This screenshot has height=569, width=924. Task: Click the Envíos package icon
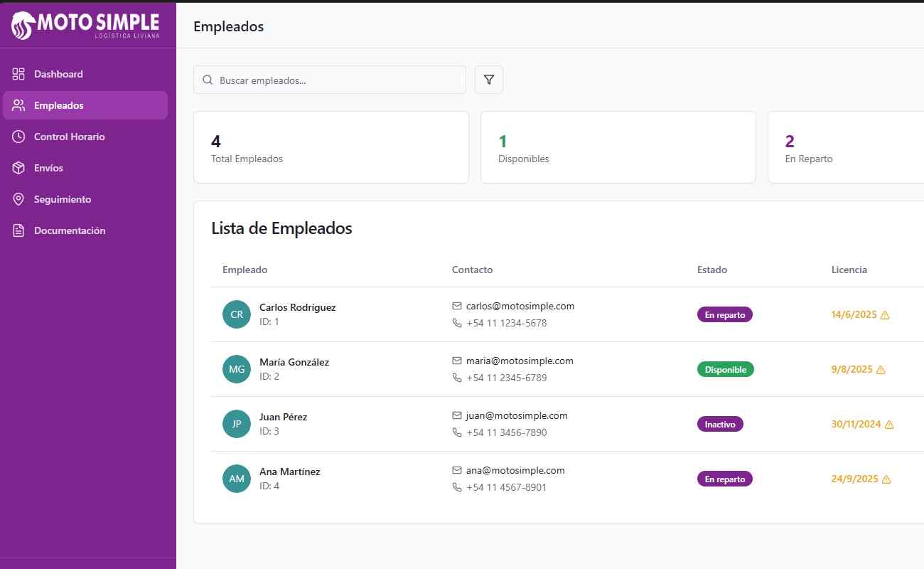18,168
